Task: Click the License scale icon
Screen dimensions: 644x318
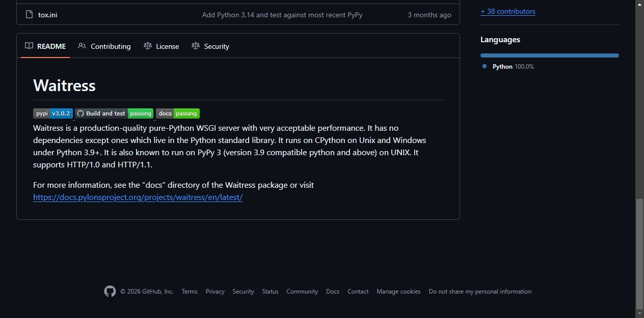Action: pos(148,46)
